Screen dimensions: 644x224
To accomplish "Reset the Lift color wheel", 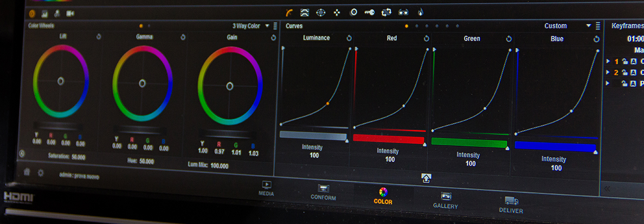I will (x=98, y=37).
